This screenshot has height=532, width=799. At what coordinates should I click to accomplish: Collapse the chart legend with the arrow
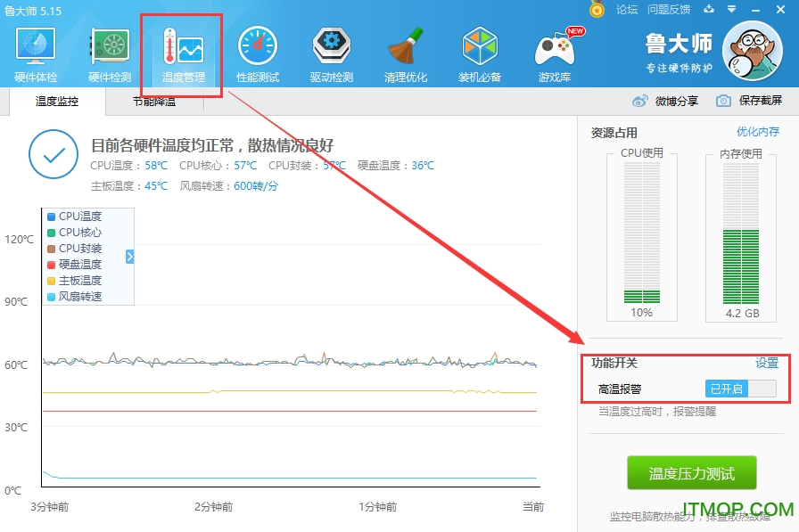129,257
